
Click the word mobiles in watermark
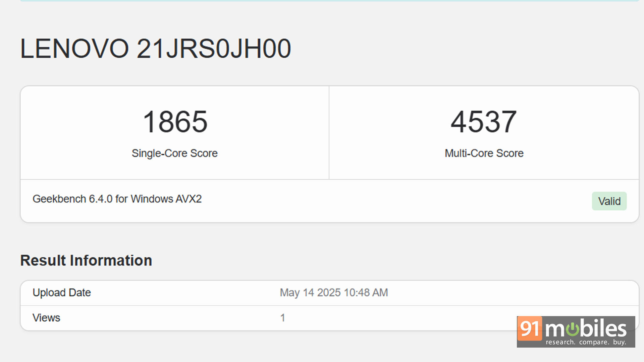pyautogui.click(x=586, y=328)
